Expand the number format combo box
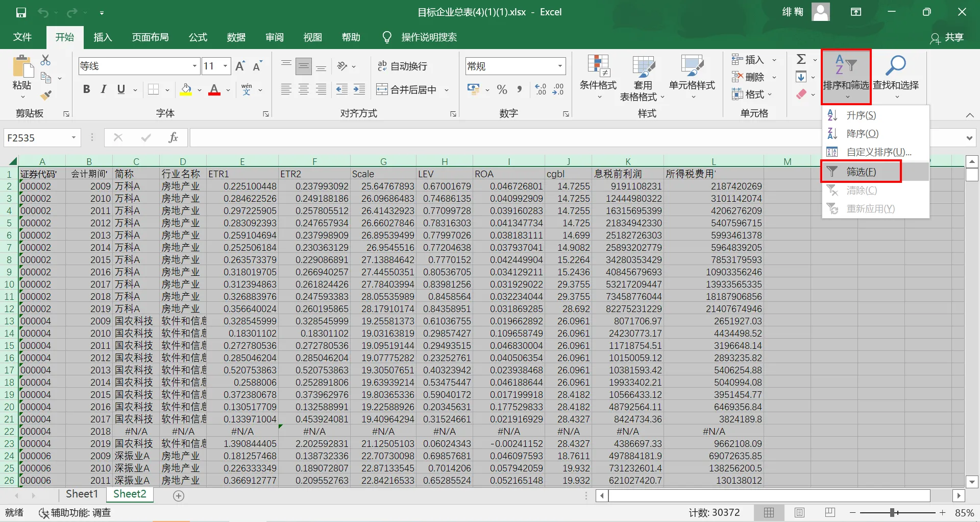 [560, 66]
